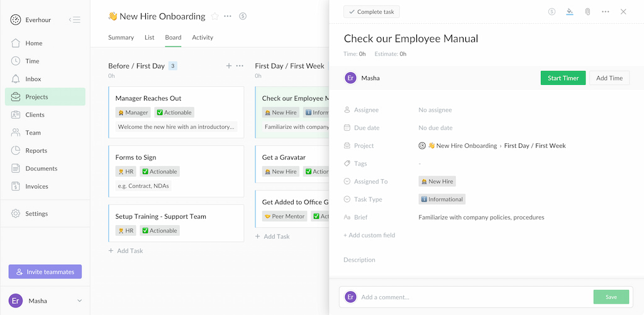Switch to the List tab

pyautogui.click(x=150, y=37)
